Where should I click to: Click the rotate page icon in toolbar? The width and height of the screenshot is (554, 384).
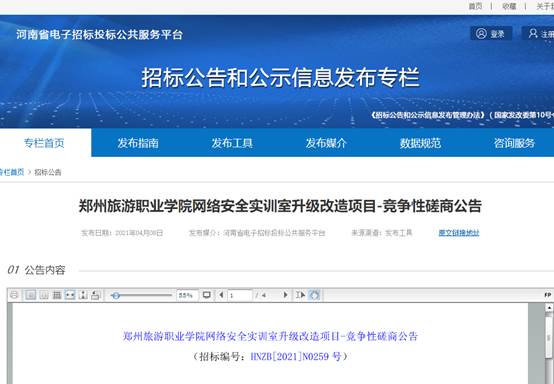coord(96,295)
